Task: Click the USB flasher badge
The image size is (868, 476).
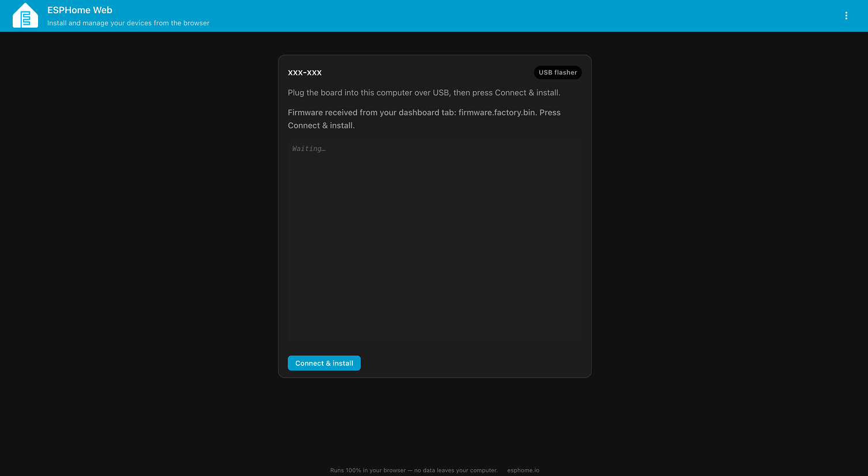Action: [558, 73]
